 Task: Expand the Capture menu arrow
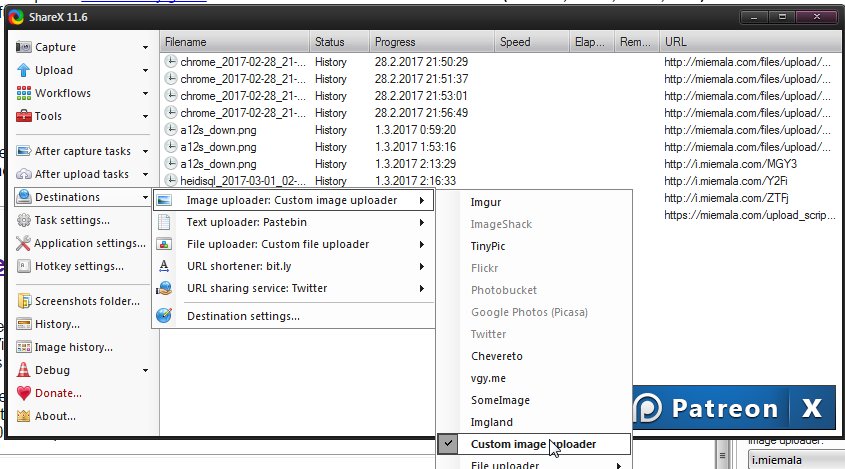(x=146, y=47)
